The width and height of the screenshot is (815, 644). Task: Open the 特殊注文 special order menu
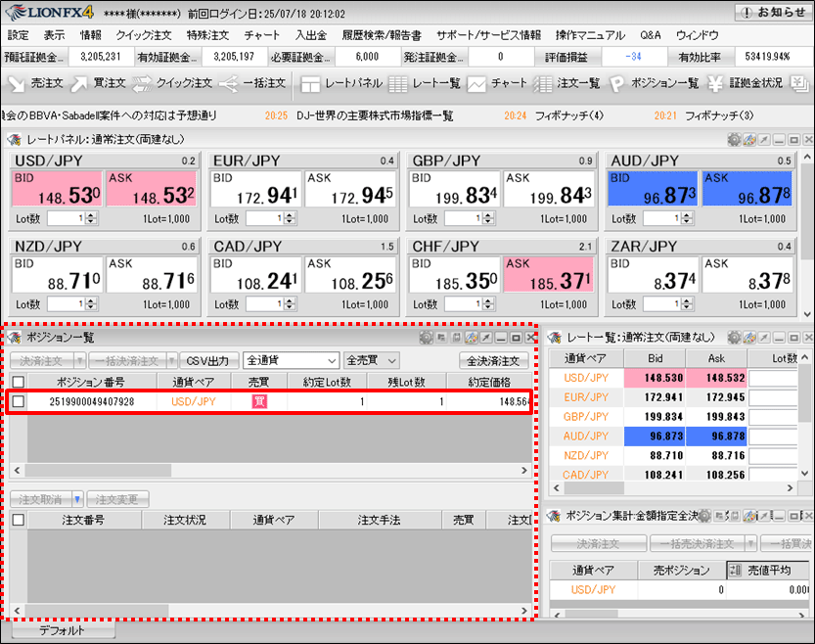[206, 34]
